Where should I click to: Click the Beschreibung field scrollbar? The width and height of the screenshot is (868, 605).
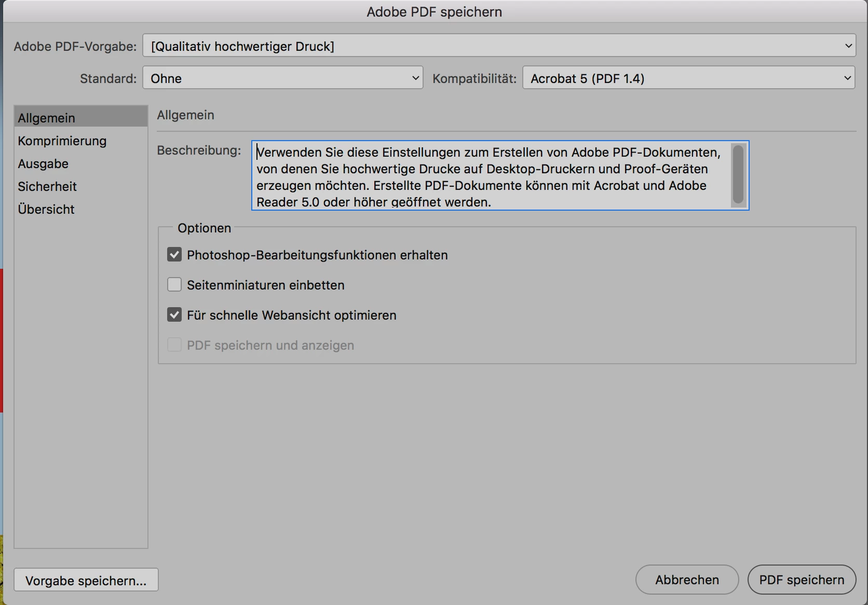pos(738,175)
